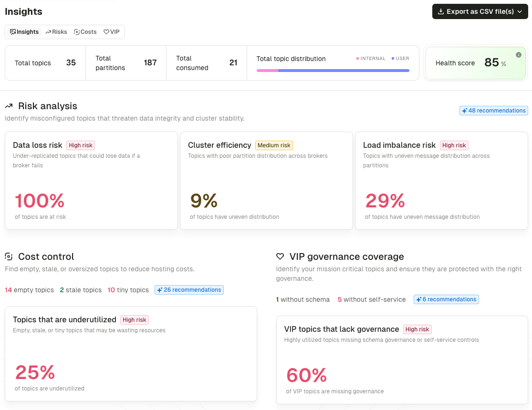Viewport: 532px width, 410px height.
Task: Click the total topic distribution bar
Action: (x=333, y=71)
